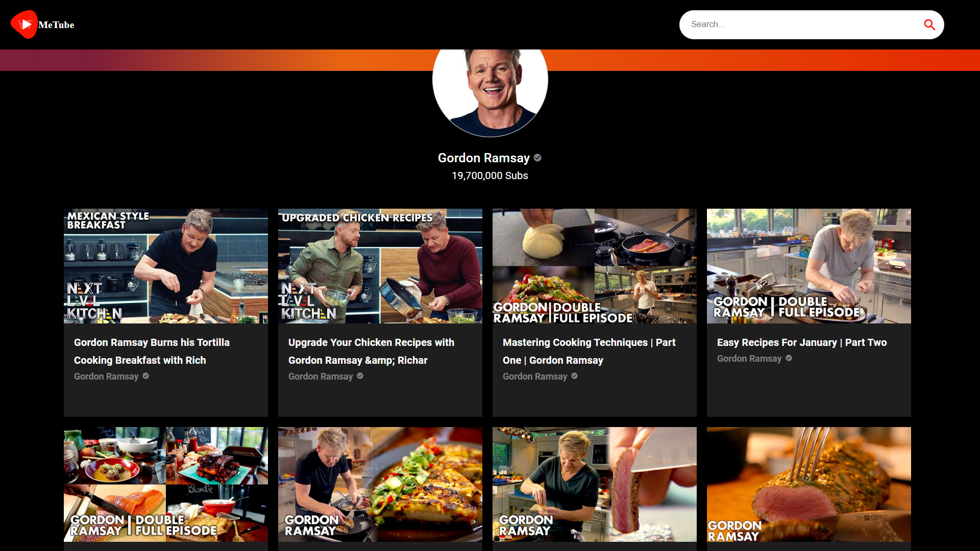Open the Double Full Episode ribs thumbnail
Viewport: 980px width, 551px height.
[165, 484]
